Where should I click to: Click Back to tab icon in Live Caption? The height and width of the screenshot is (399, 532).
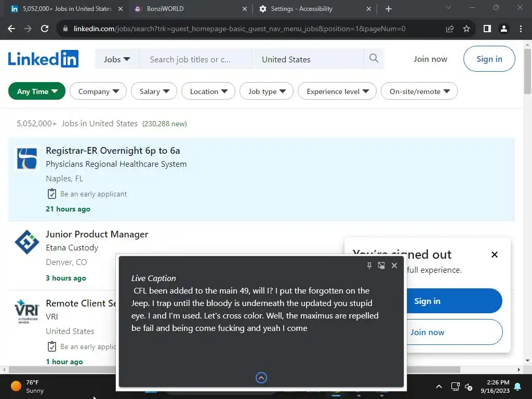[381, 265]
